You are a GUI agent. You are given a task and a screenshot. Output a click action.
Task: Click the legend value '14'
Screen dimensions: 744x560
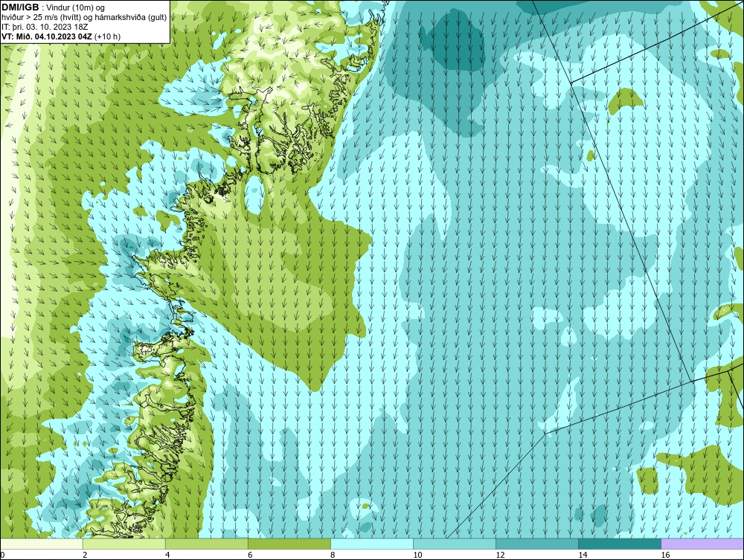(x=583, y=555)
